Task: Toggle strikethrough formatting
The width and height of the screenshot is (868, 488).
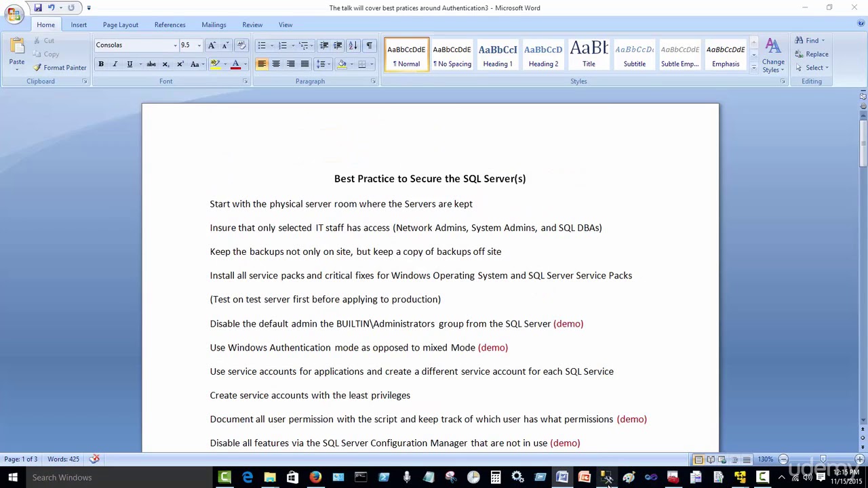Action: 151,64
